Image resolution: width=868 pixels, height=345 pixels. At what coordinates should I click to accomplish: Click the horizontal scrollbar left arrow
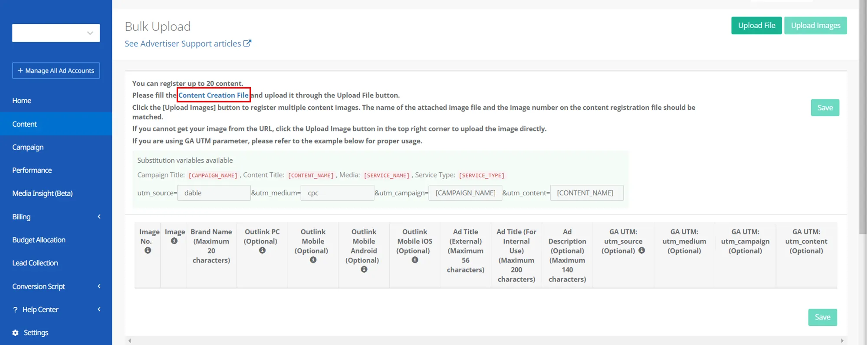[x=129, y=341]
